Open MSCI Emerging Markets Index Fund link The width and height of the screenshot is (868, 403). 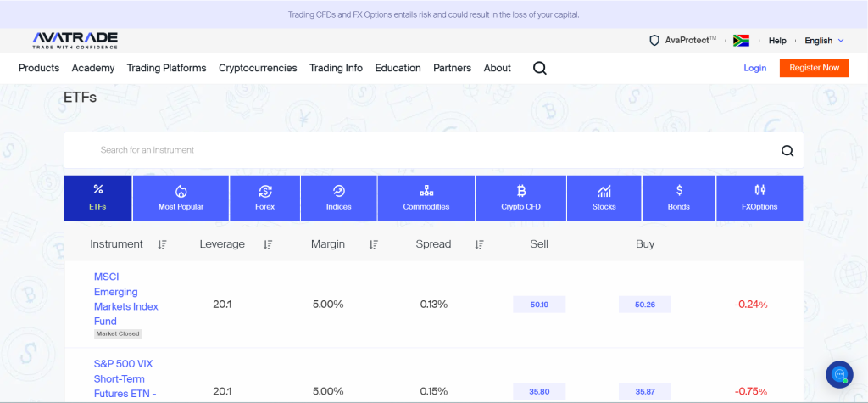[x=126, y=299]
